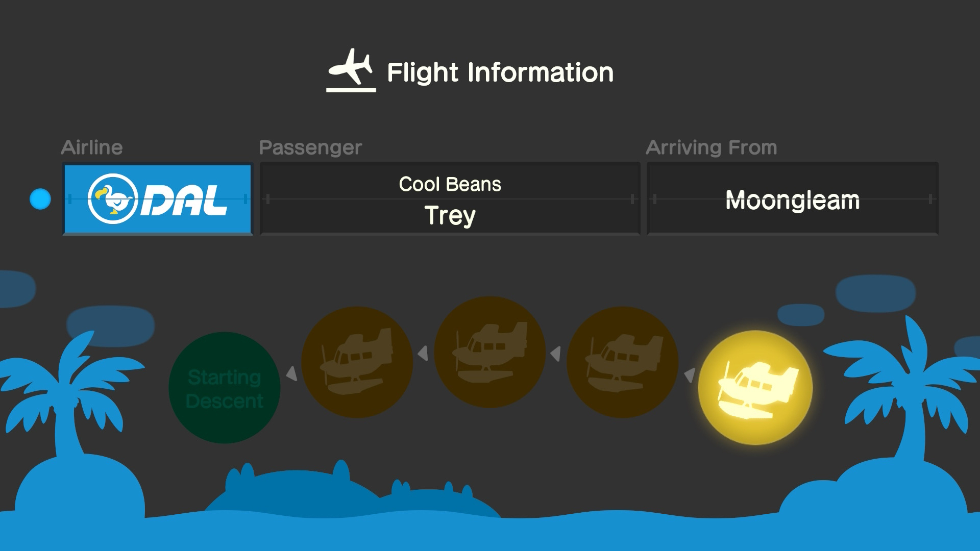Click the Flight Information title

pyautogui.click(x=500, y=72)
